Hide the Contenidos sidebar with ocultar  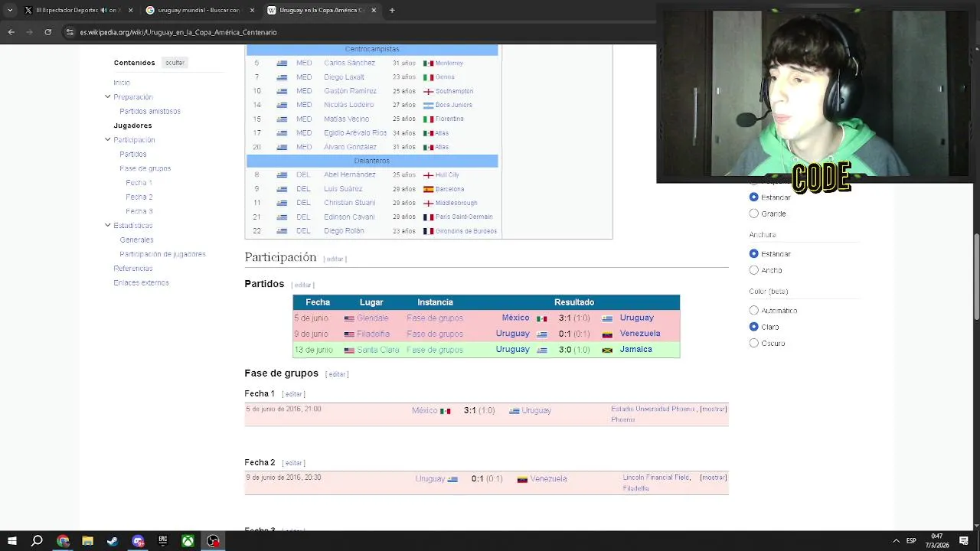175,63
